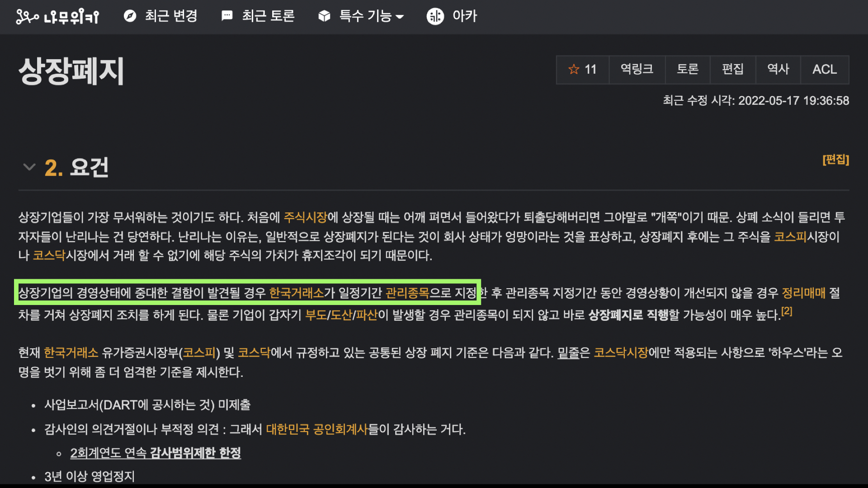The height and width of the screenshot is (488, 868).
Task: Open 대한민국 공인회계사 link
Action: [x=316, y=429]
